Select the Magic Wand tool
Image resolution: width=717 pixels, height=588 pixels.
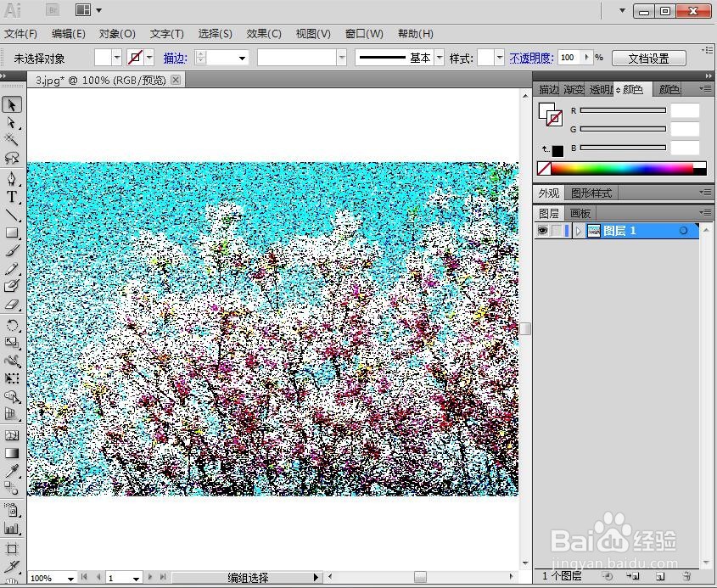point(11,140)
